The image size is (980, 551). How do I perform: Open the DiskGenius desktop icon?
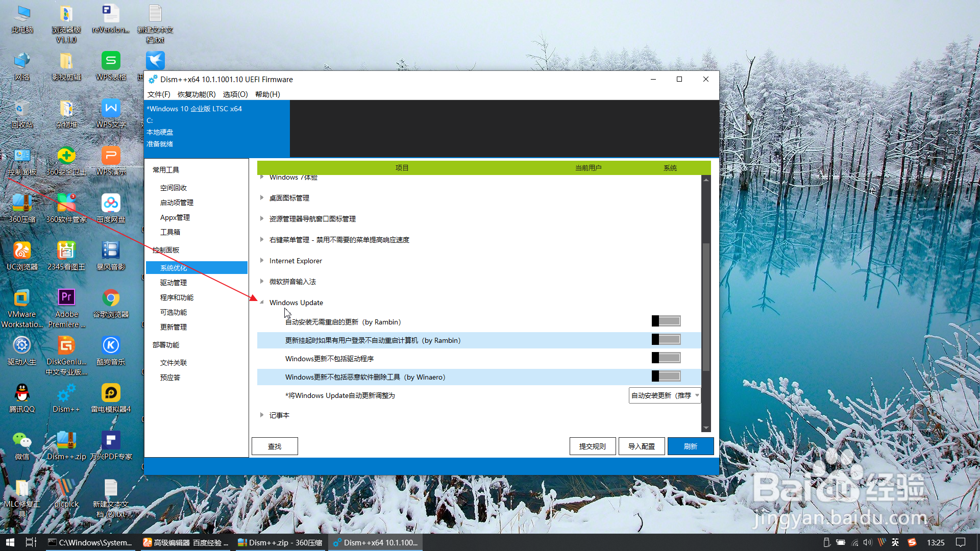click(66, 346)
